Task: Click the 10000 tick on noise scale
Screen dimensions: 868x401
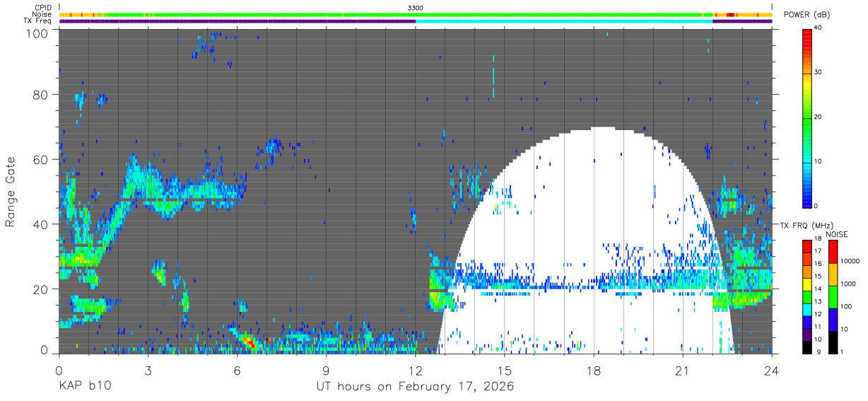Action: [x=850, y=262]
